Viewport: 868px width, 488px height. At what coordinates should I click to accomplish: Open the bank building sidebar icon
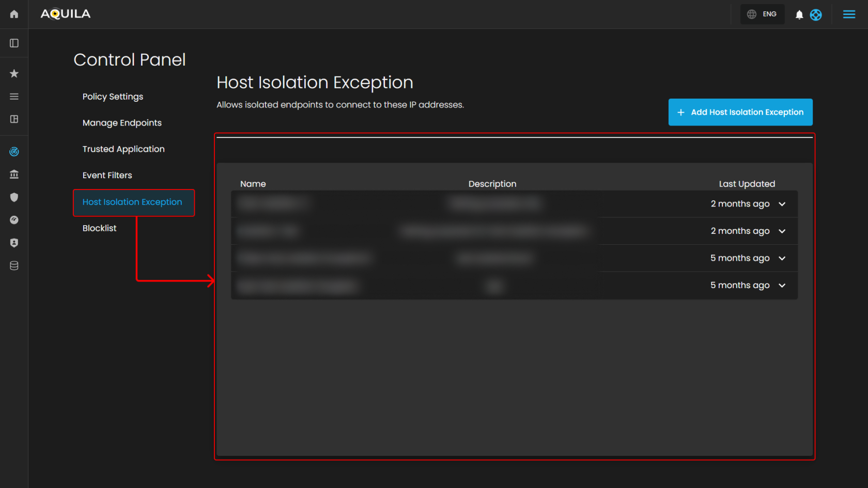[14, 175]
